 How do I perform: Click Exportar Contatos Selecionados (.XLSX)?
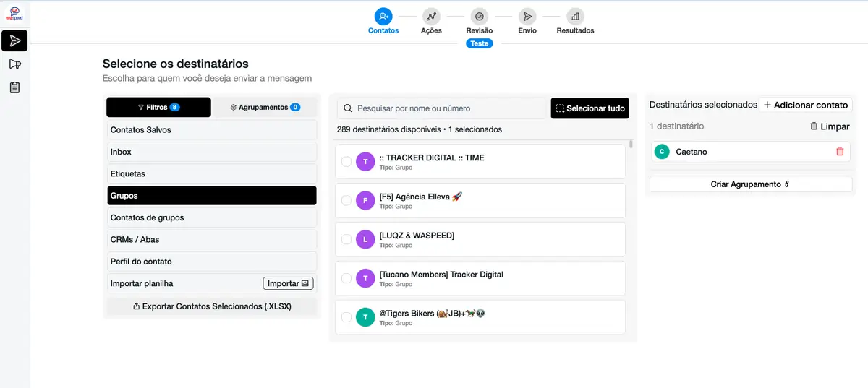click(x=212, y=306)
